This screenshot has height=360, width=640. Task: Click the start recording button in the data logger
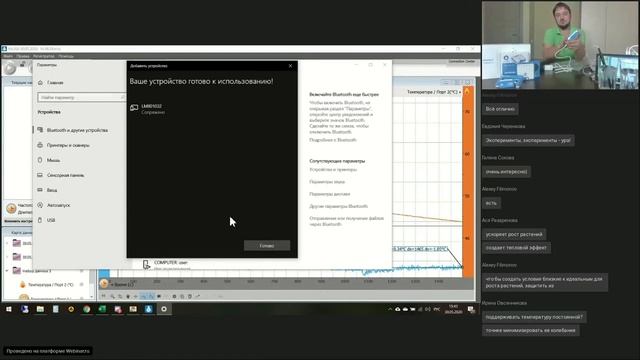[x=10, y=68]
